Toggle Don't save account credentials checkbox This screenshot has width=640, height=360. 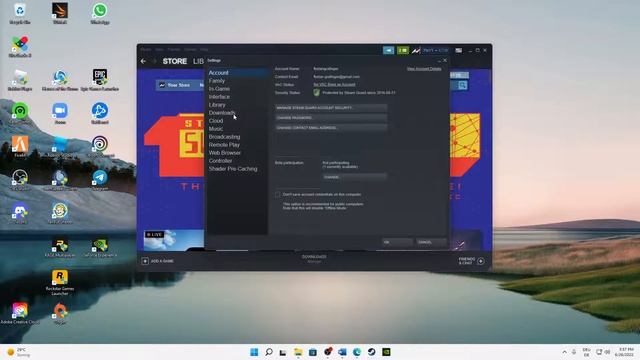(x=278, y=194)
